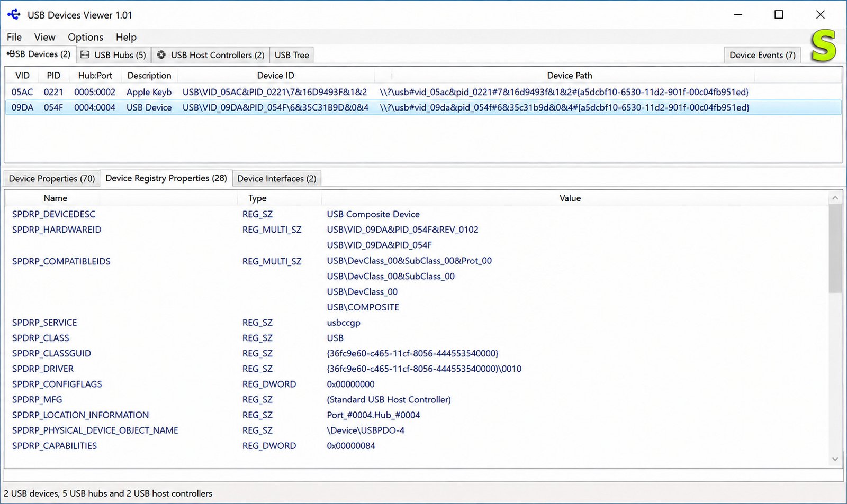847x504 pixels.
Task: Select SPDRP_LOCATION_INFORMATION property
Action: pos(80,415)
